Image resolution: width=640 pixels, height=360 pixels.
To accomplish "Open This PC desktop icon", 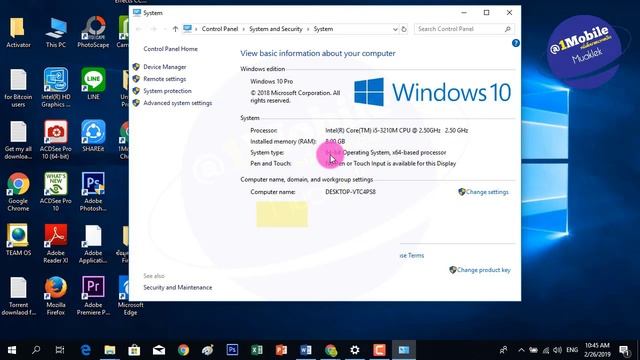I will (x=56, y=33).
